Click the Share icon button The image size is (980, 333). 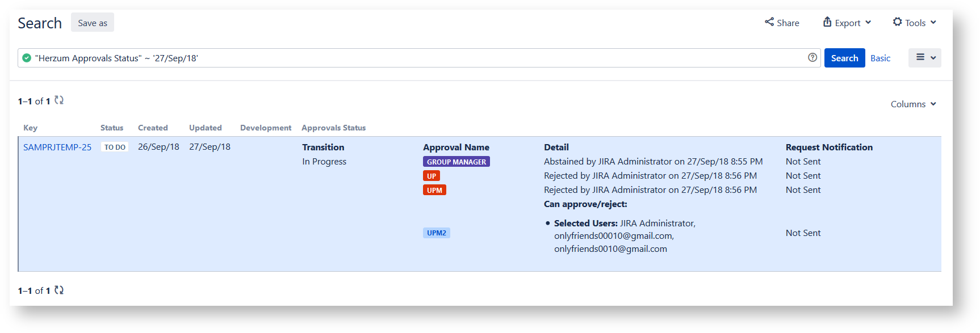[x=782, y=23]
